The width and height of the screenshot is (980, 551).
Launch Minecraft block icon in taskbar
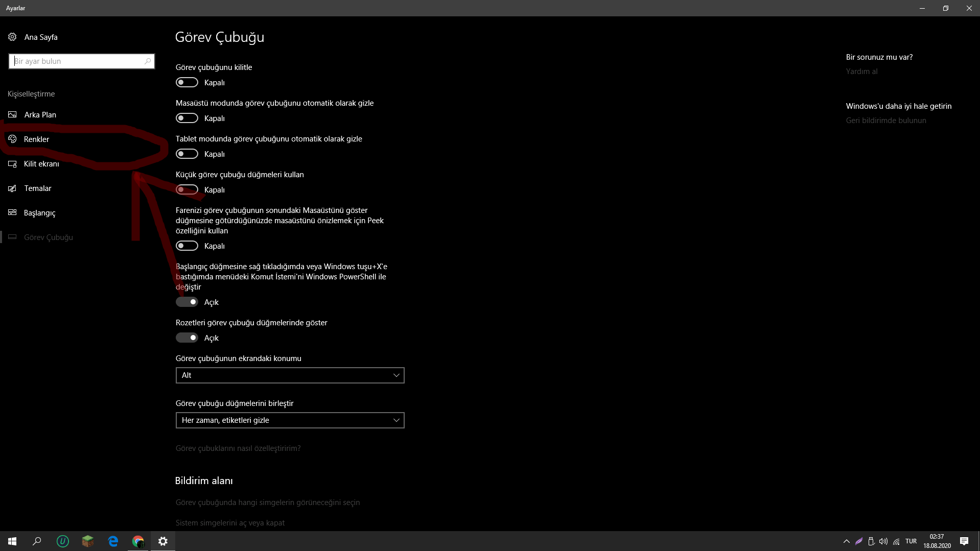[88, 541]
